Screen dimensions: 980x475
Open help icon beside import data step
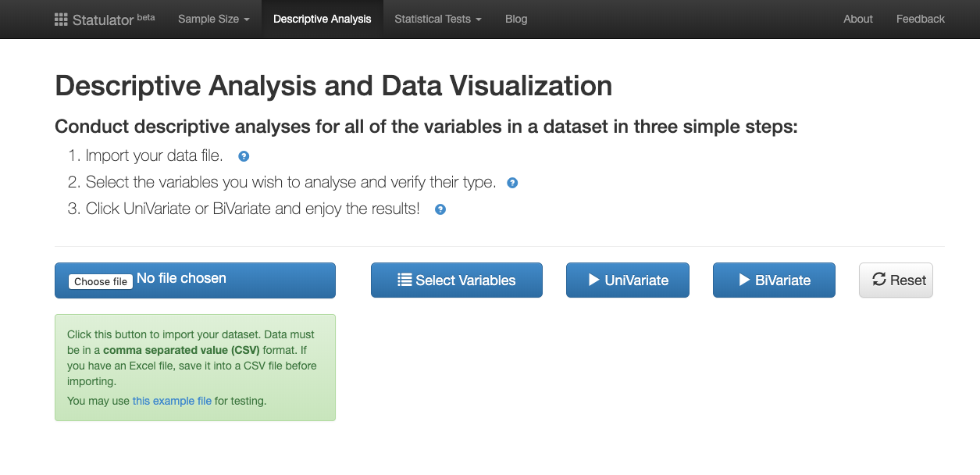pyautogui.click(x=243, y=156)
